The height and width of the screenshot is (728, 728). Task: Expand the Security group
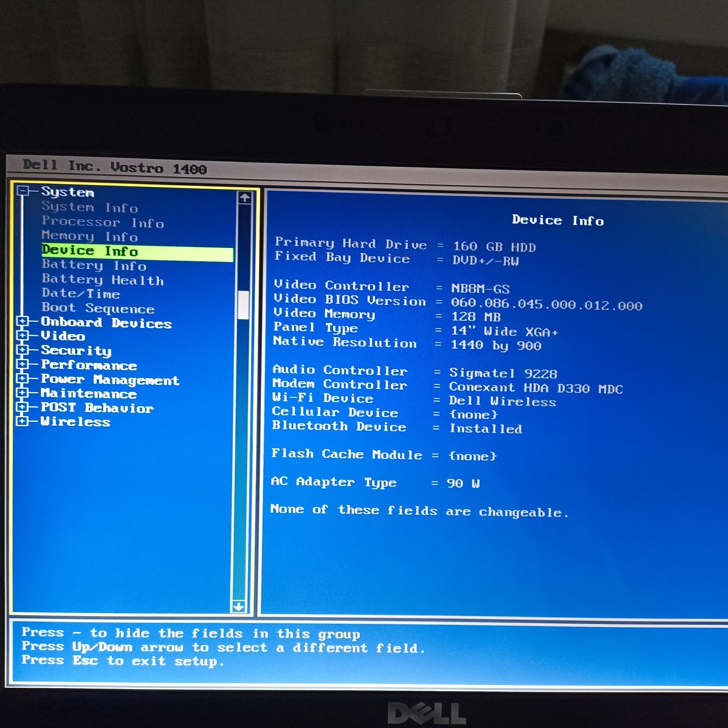(23, 350)
